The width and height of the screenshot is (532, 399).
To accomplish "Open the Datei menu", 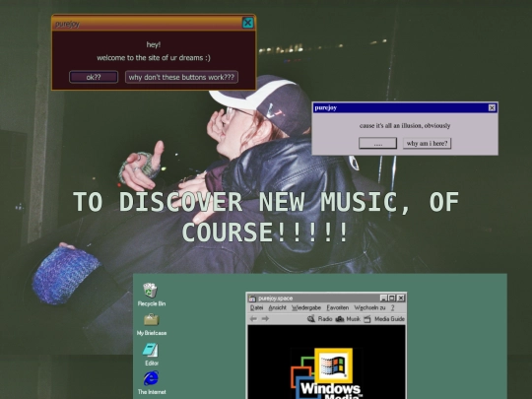I will click(x=256, y=307).
